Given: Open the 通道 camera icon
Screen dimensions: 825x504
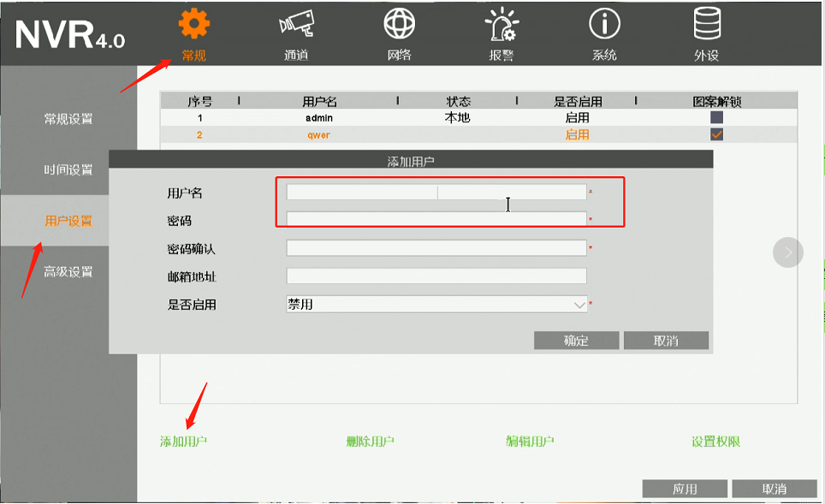Looking at the screenshot, I should click(296, 24).
